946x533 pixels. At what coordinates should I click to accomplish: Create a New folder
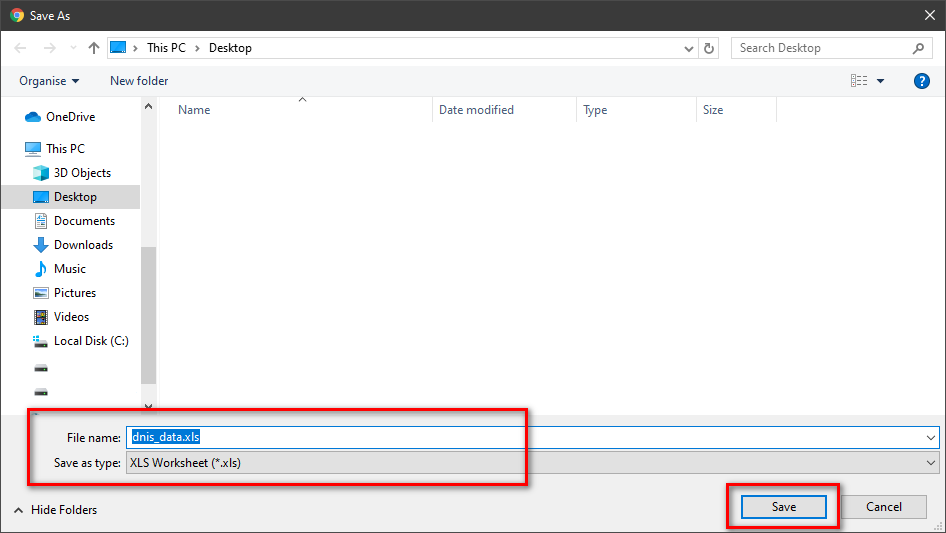pos(139,81)
